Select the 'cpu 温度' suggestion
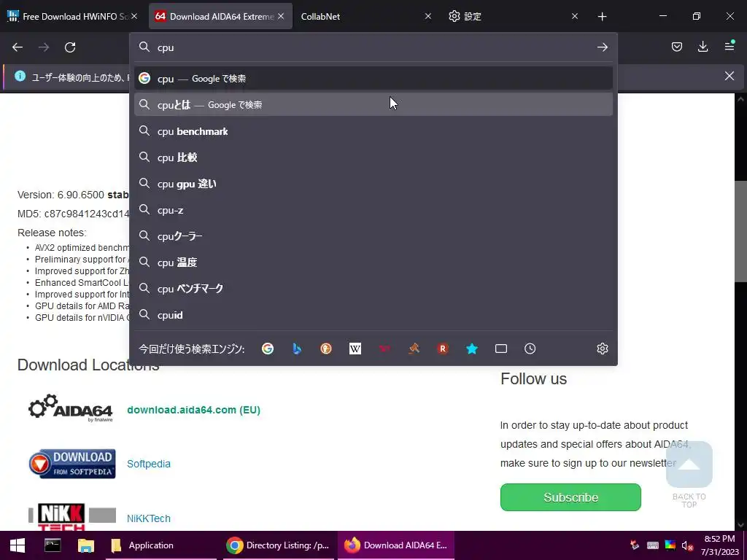 [373, 262]
